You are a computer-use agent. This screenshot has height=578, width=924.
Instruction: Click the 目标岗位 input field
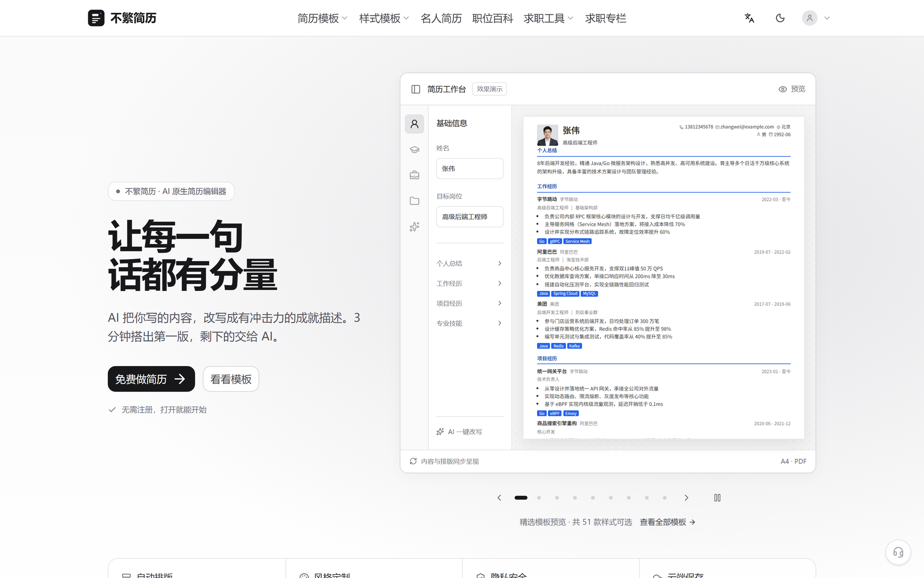click(470, 217)
